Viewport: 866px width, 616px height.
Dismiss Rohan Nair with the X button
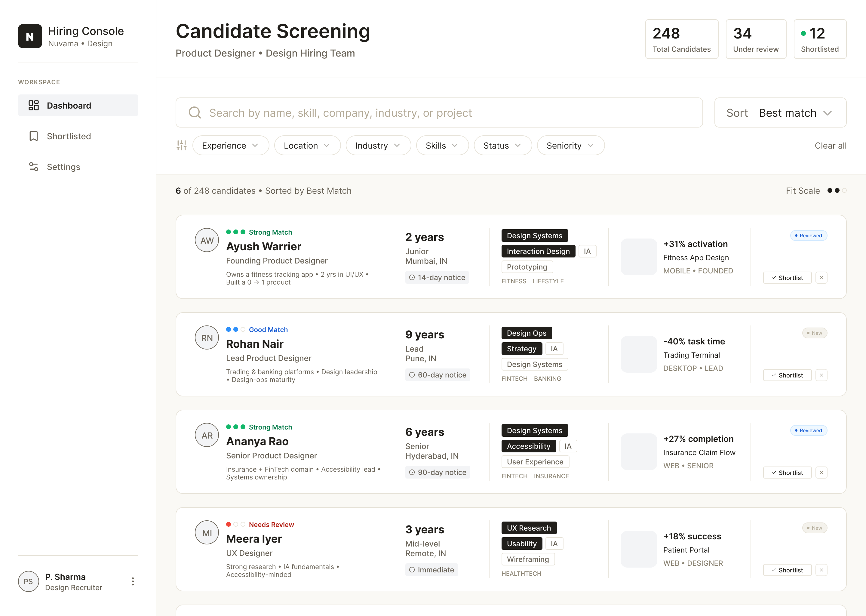click(821, 375)
